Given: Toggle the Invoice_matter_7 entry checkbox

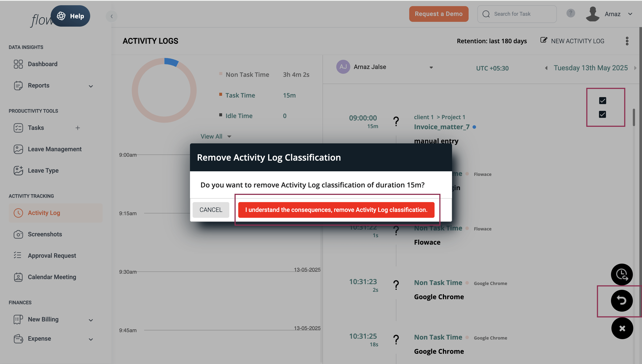Looking at the screenshot, I should tap(602, 115).
